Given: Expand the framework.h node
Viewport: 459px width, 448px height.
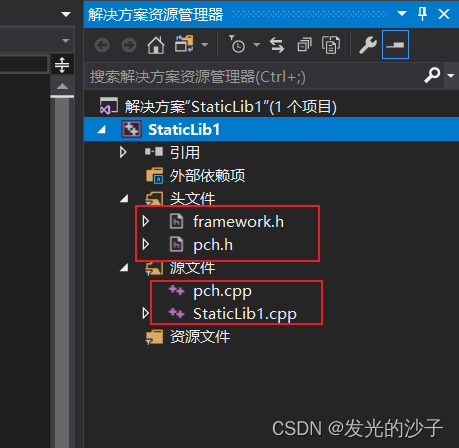Looking at the screenshot, I should tap(146, 221).
